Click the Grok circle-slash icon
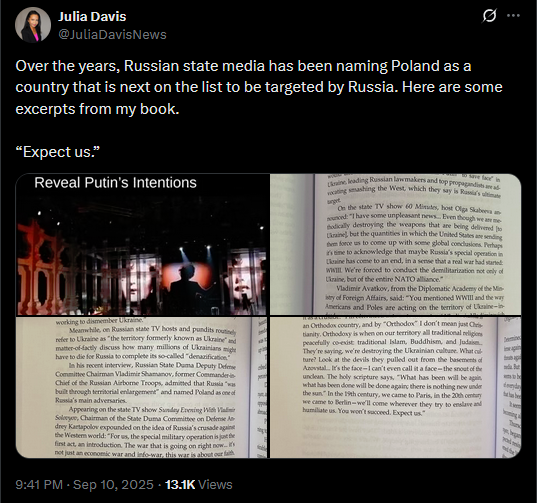The image size is (537, 503). (489, 15)
